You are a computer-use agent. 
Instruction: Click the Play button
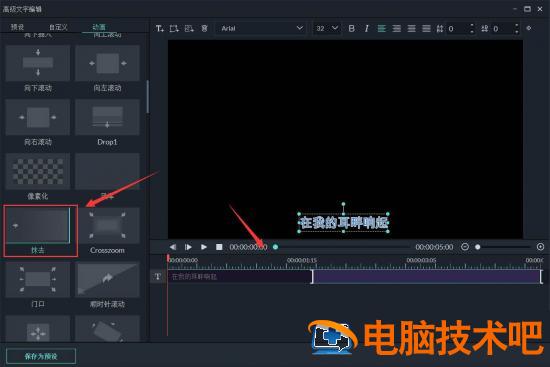click(x=204, y=247)
